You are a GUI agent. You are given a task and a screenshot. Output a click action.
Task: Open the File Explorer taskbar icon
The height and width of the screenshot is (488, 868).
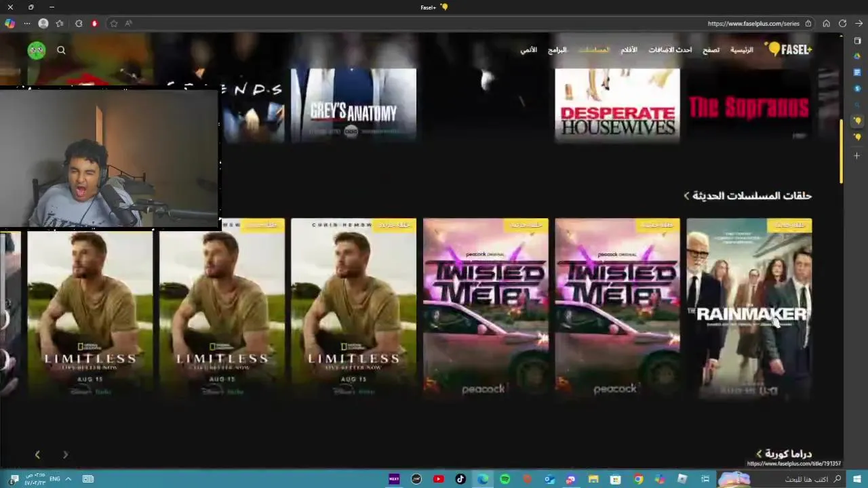(x=593, y=479)
